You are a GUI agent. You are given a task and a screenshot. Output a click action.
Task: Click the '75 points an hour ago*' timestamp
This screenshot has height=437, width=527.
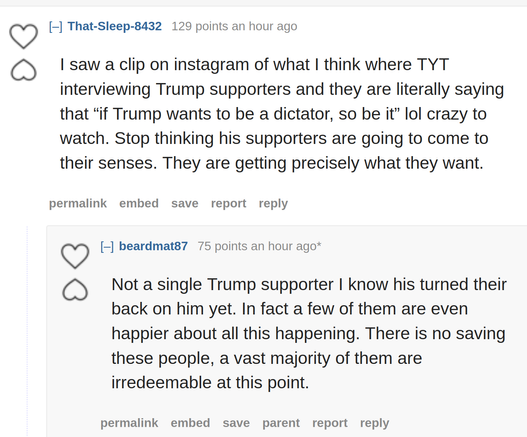click(259, 246)
